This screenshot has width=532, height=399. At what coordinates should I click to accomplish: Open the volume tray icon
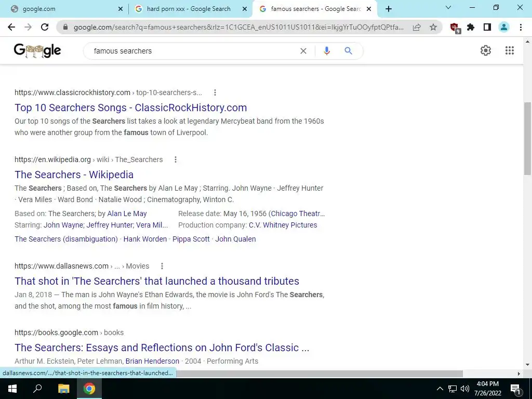tap(465, 389)
